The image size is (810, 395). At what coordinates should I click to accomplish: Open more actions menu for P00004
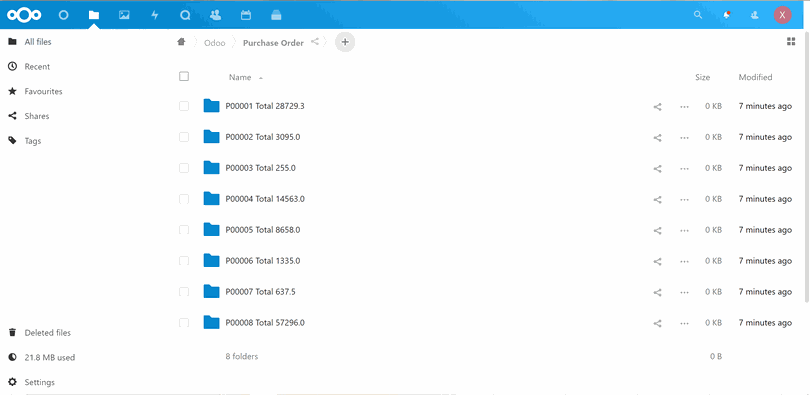(684, 200)
